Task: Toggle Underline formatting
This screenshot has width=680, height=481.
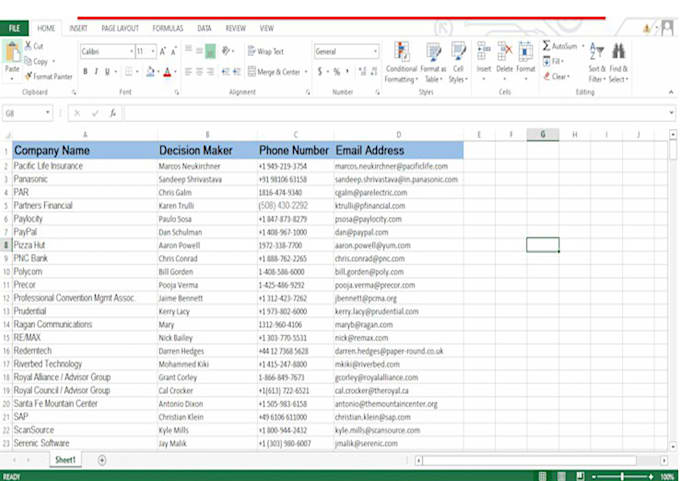Action: click(x=107, y=72)
